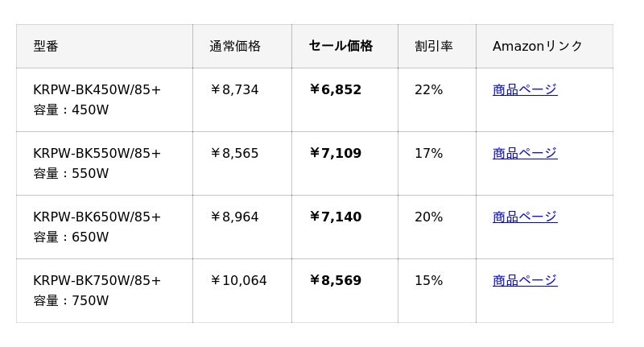
Task: Select the regular price ¥8,964
Action: [x=234, y=217]
